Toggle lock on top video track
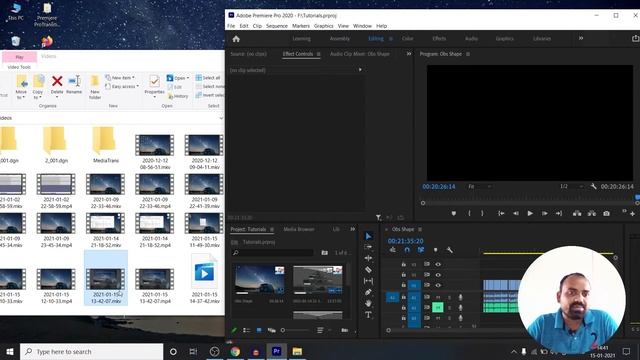The height and width of the screenshot is (360, 640). tap(403, 264)
